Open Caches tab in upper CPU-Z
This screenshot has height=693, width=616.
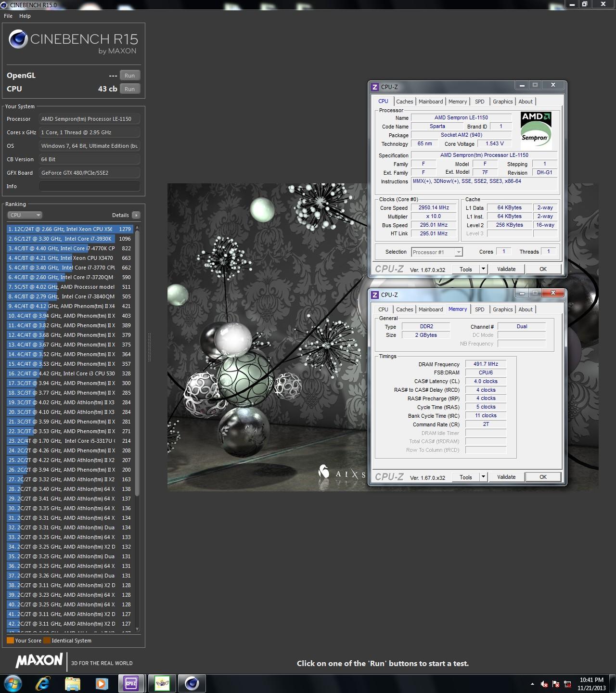pos(405,102)
